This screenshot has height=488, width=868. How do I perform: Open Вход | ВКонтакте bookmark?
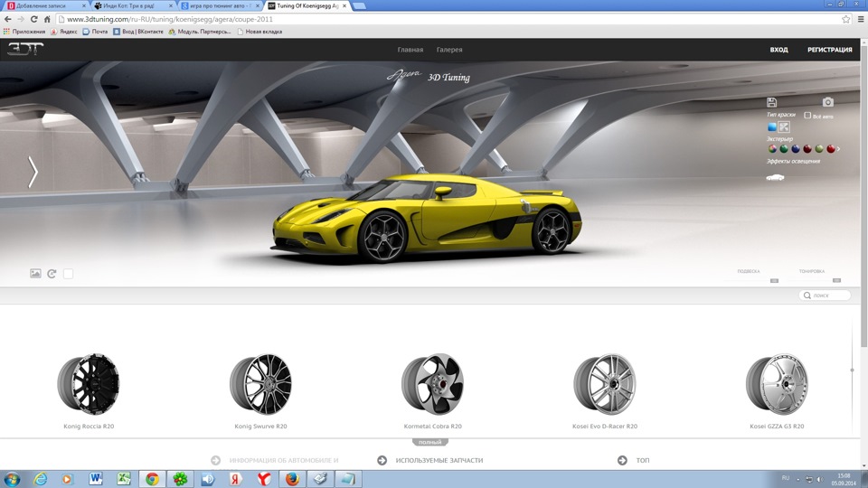pos(138,32)
